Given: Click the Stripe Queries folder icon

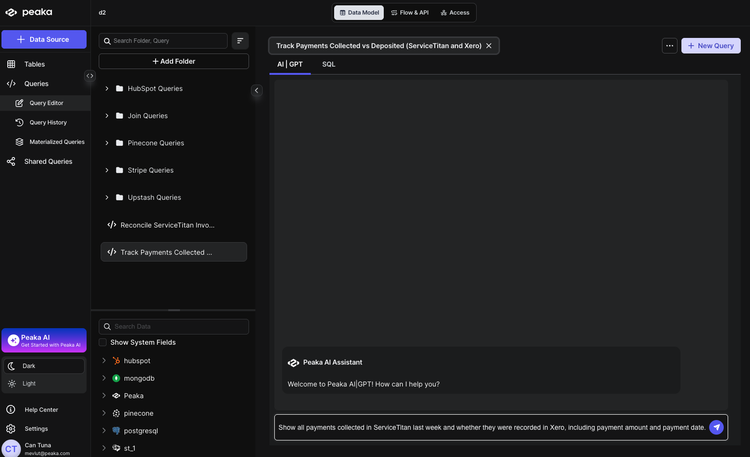Looking at the screenshot, I should coord(120,170).
